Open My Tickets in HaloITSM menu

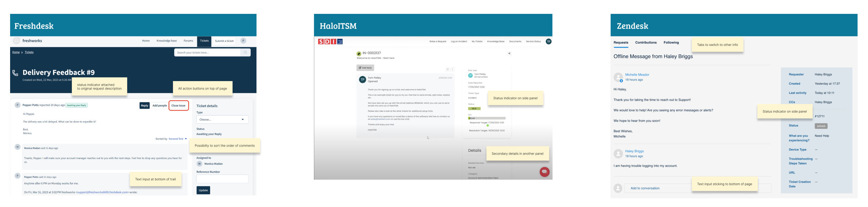point(477,42)
